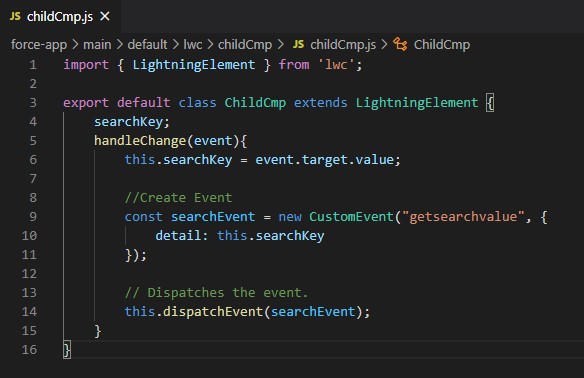
Task: Click 'ChildCmp' class name on line 3
Action: point(255,103)
